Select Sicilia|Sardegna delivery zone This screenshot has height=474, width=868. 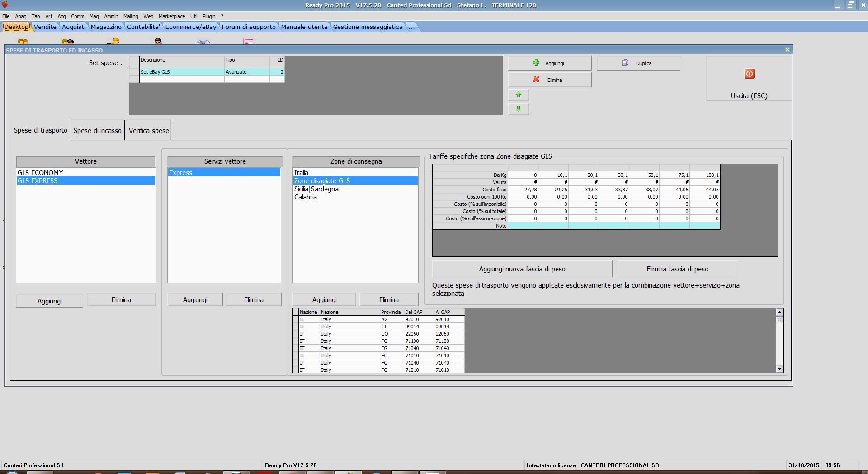316,189
